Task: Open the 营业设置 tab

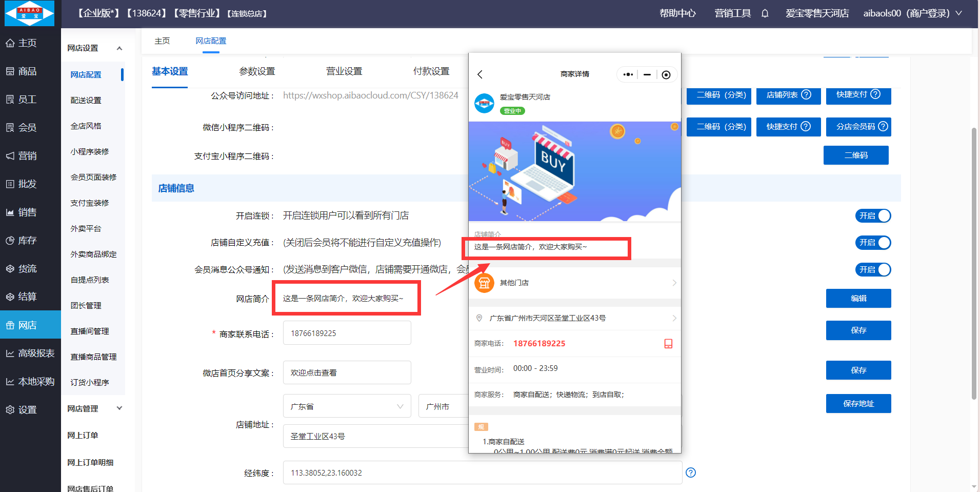Action: [x=344, y=71]
